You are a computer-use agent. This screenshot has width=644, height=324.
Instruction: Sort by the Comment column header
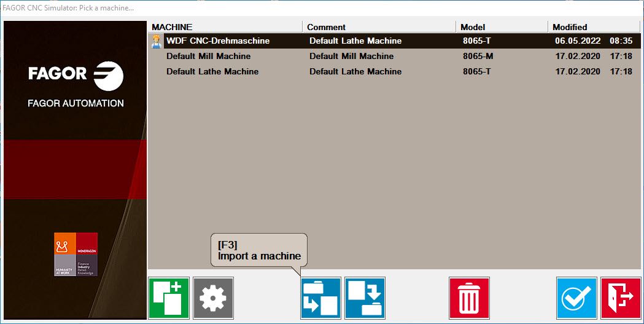(379, 27)
